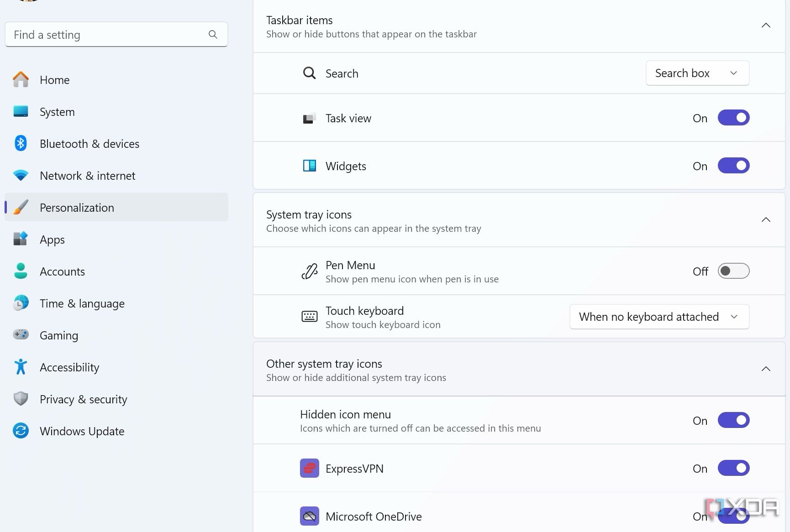
Task: Click the Microsoft OneDrive label
Action: click(374, 516)
